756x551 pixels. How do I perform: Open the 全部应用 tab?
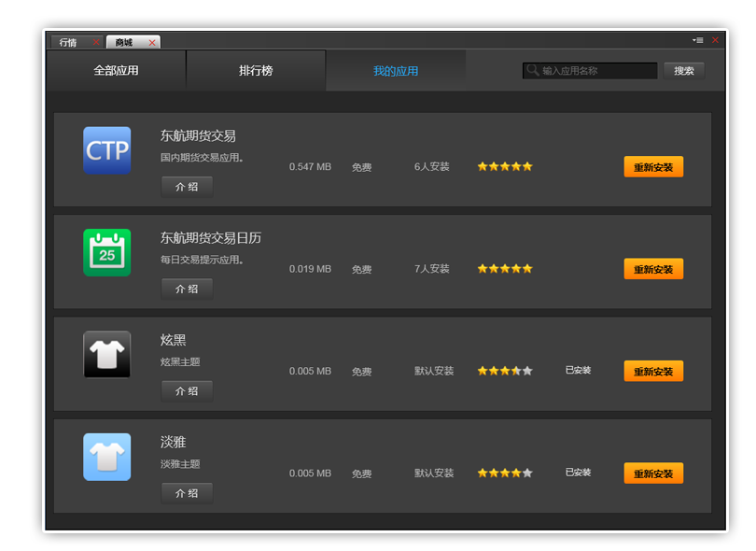point(116,70)
